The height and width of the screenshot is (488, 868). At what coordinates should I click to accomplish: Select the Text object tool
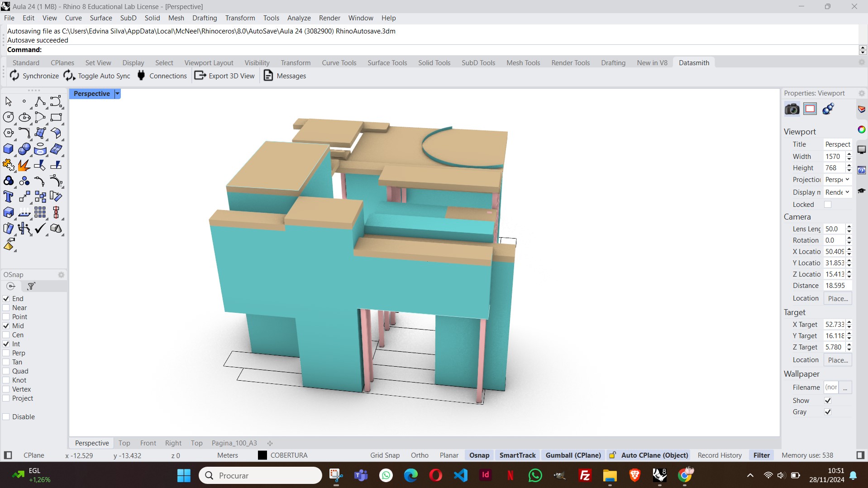pyautogui.click(x=8, y=197)
